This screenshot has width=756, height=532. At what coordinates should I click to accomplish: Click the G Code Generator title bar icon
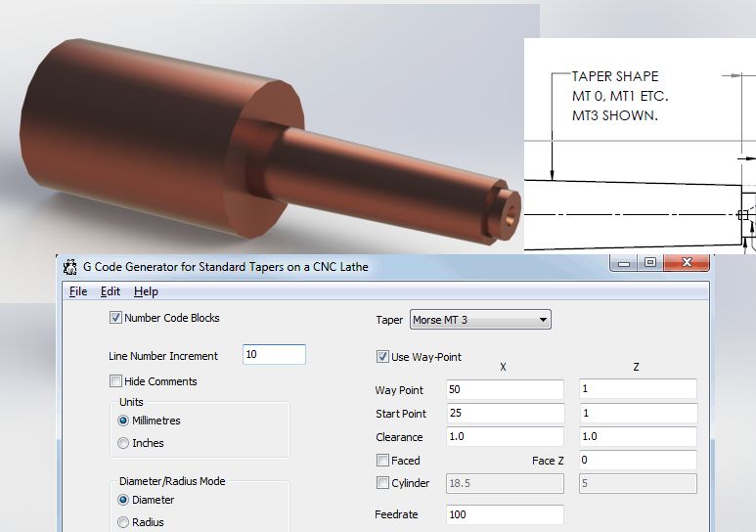pos(69,267)
